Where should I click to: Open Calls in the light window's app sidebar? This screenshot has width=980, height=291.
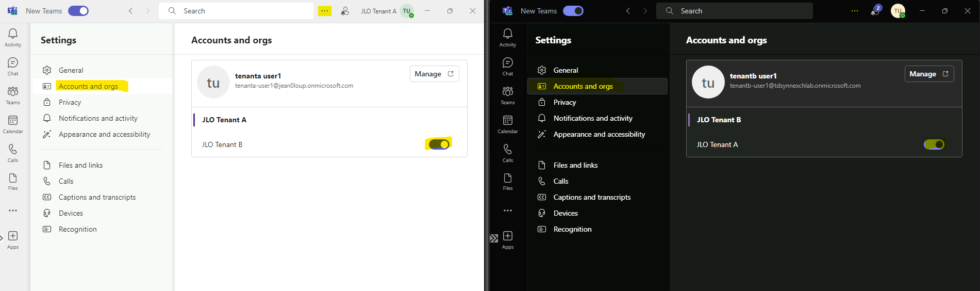point(13,153)
